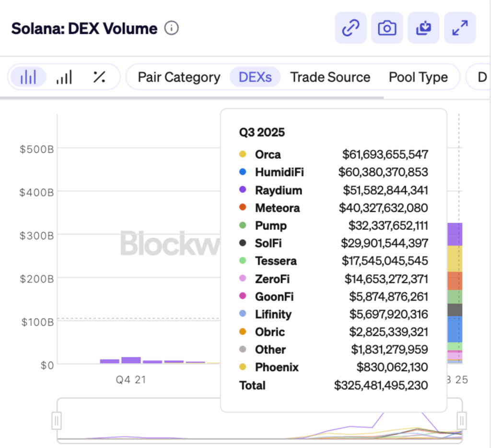Click the copy link icon button

351,28
